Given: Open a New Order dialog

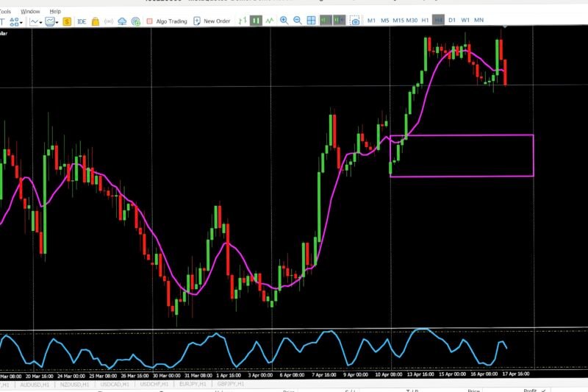Looking at the screenshot, I should (x=212, y=21).
